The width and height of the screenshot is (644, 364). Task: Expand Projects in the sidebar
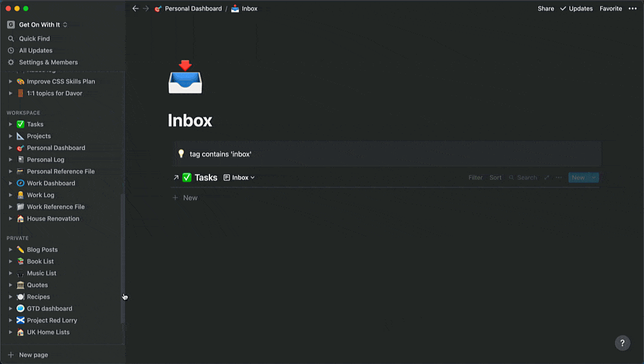click(x=10, y=136)
